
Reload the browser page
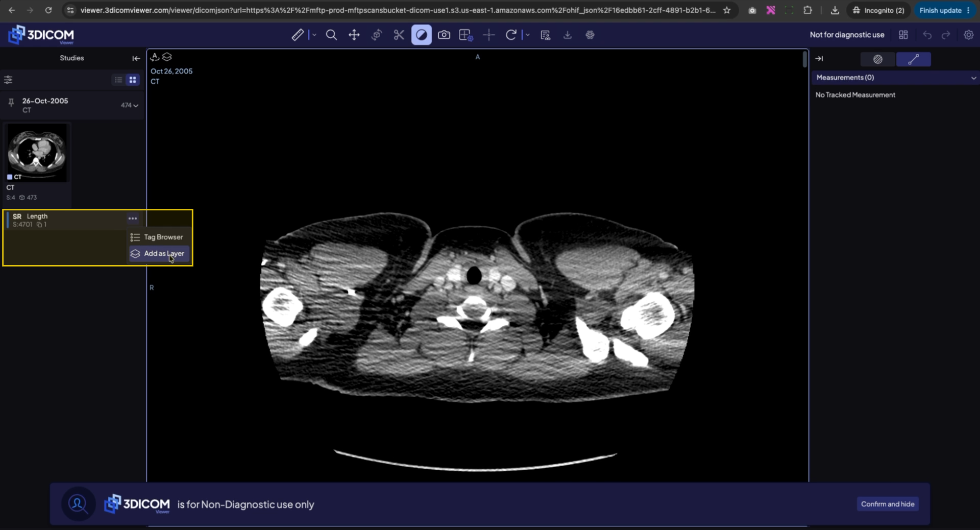tap(48, 10)
